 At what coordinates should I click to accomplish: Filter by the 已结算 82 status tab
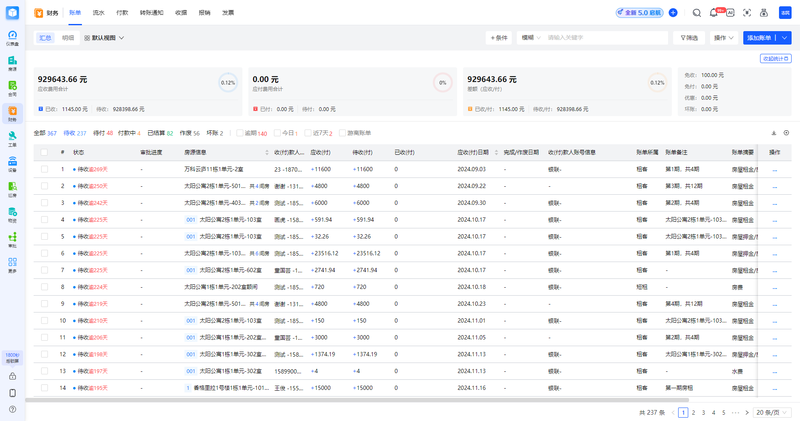click(x=160, y=133)
